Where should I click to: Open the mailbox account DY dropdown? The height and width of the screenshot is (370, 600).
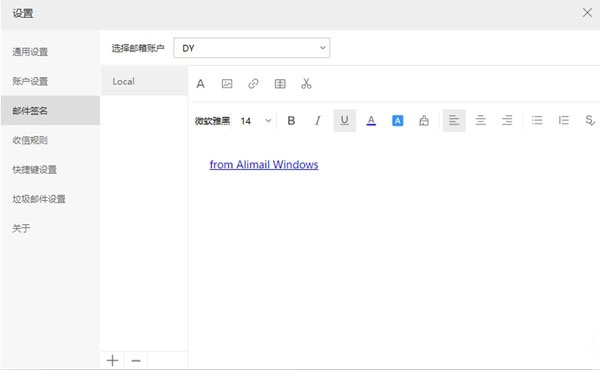click(252, 48)
